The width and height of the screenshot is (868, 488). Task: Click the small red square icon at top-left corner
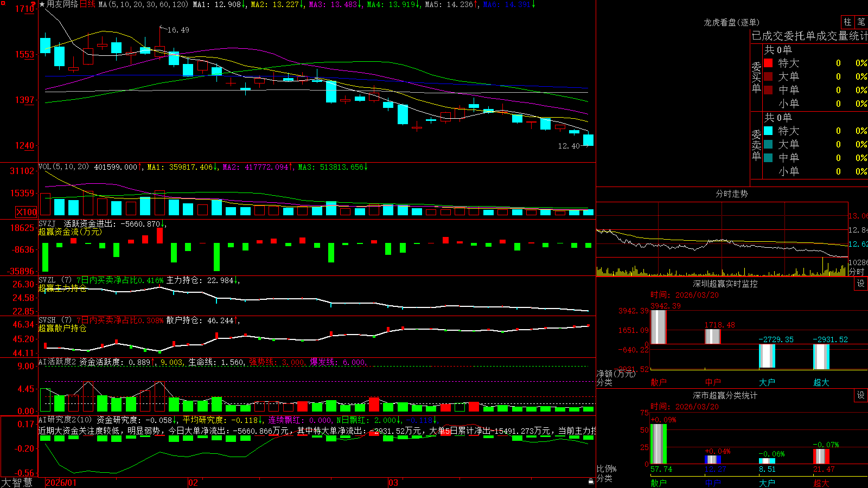[3, 3]
